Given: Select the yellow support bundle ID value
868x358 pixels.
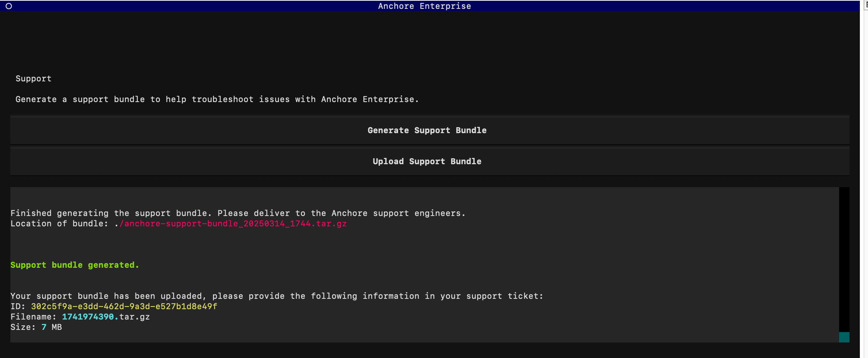Looking at the screenshot, I should (x=124, y=307).
